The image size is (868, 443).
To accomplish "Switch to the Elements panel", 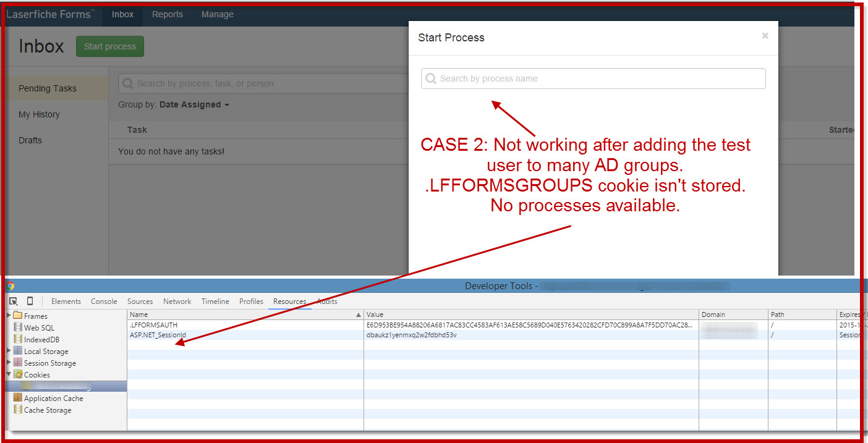I will [66, 302].
